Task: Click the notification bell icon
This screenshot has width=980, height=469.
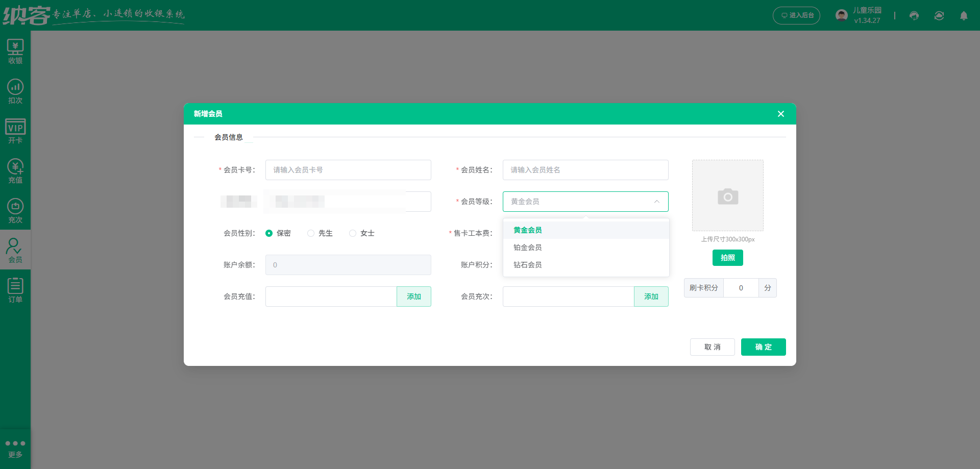Action: (964, 16)
